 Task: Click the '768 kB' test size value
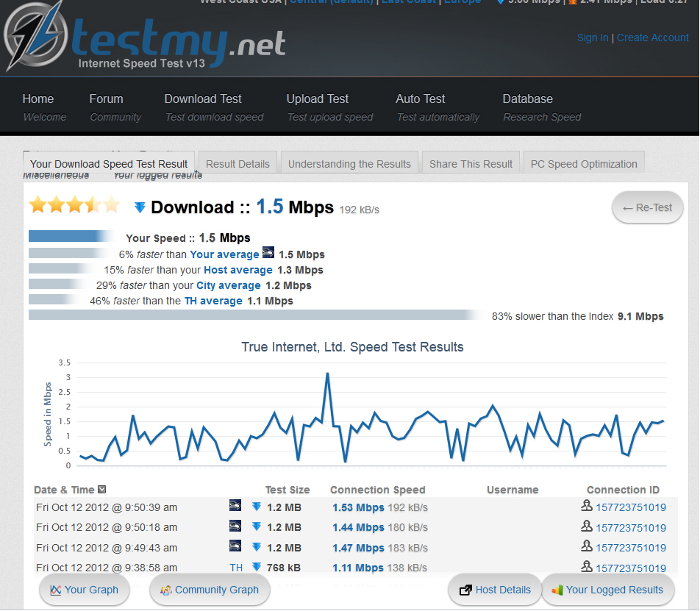coord(284,568)
